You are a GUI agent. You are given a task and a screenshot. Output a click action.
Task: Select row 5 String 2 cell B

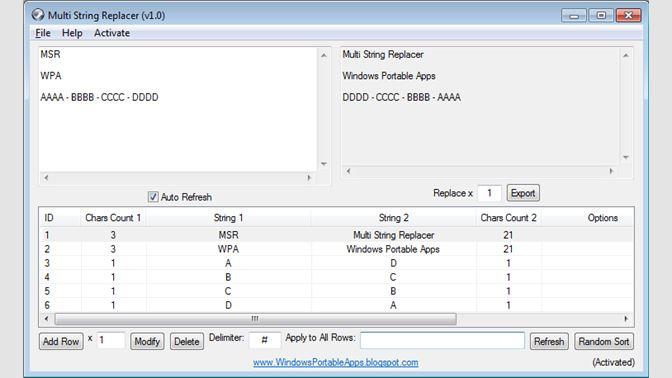[x=393, y=291]
